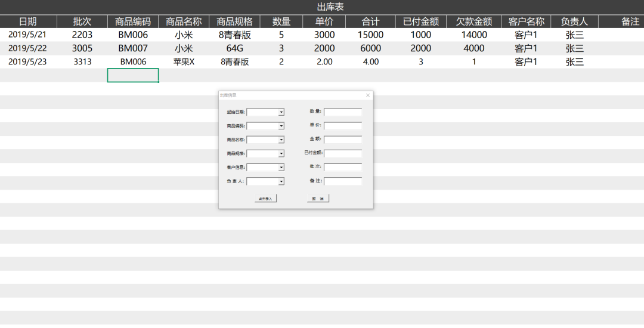Screen dimensions: 644x328
Task: Select the 出库表 title bar cell
Action: pyautogui.click(x=322, y=7)
